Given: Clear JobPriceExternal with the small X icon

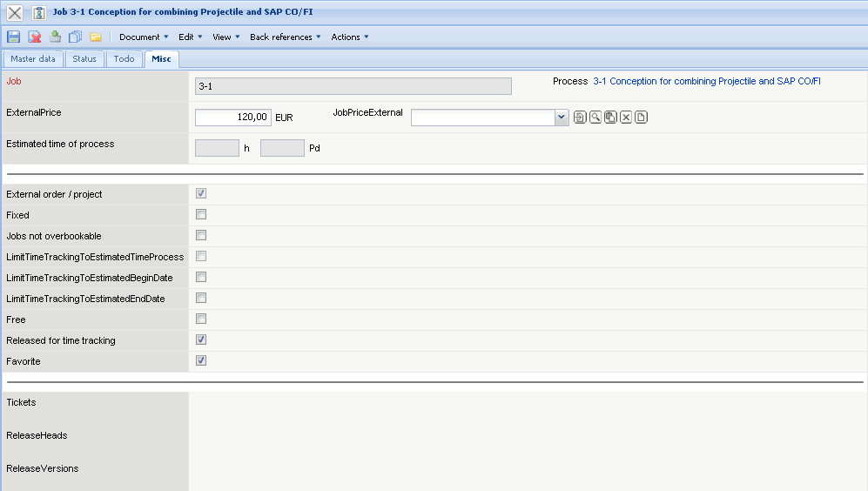Looking at the screenshot, I should [626, 118].
